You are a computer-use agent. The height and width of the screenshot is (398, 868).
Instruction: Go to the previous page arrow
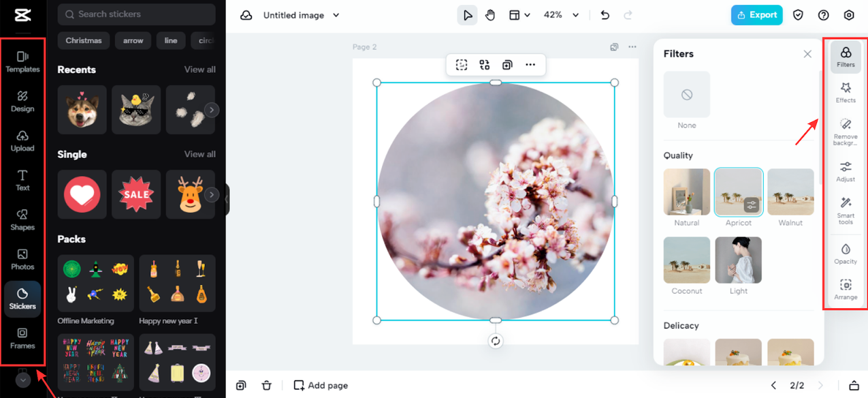(x=773, y=385)
